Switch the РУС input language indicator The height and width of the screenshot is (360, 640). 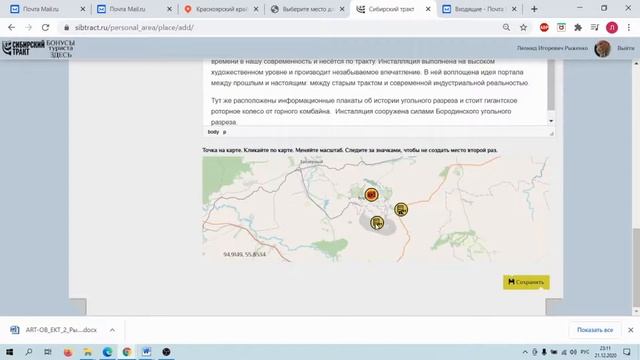click(x=585, y=352)
